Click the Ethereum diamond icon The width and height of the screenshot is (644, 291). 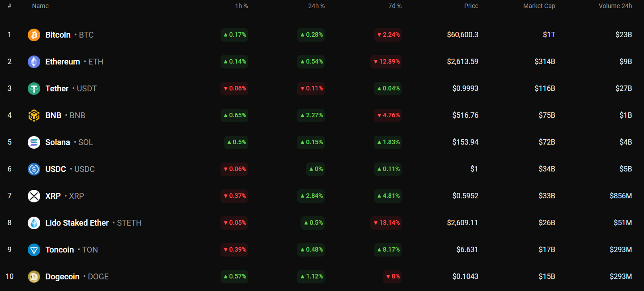coord(34,62)
